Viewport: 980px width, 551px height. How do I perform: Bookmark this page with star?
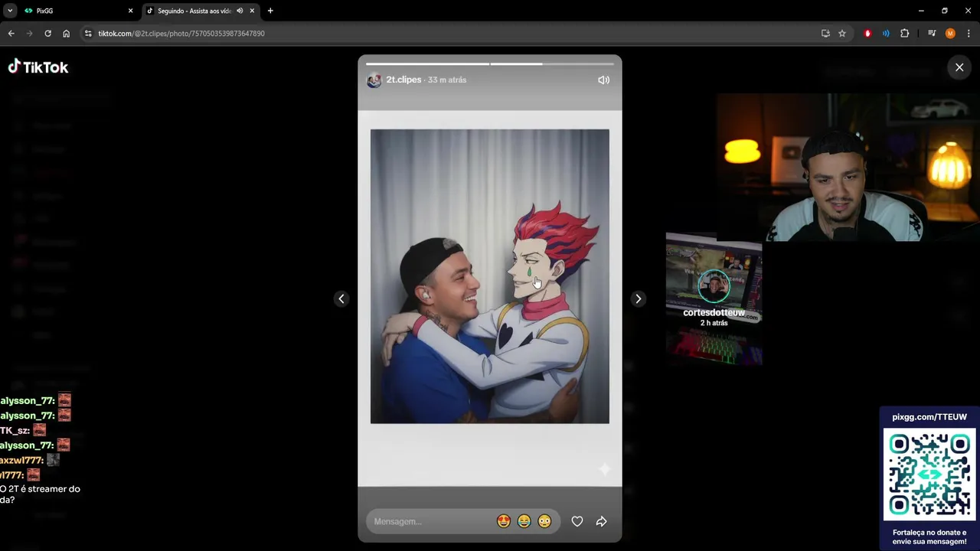842,34
